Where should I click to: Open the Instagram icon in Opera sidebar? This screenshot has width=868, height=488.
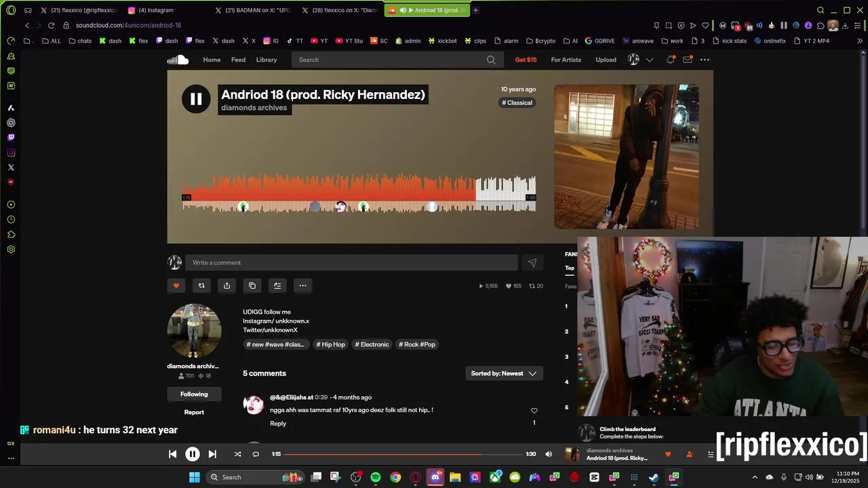(11, 152)
